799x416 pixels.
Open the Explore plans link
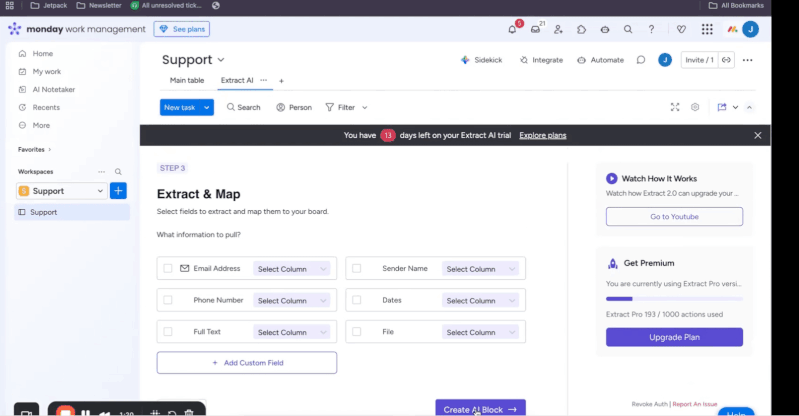pyautogui.click(x=543, y=135)
